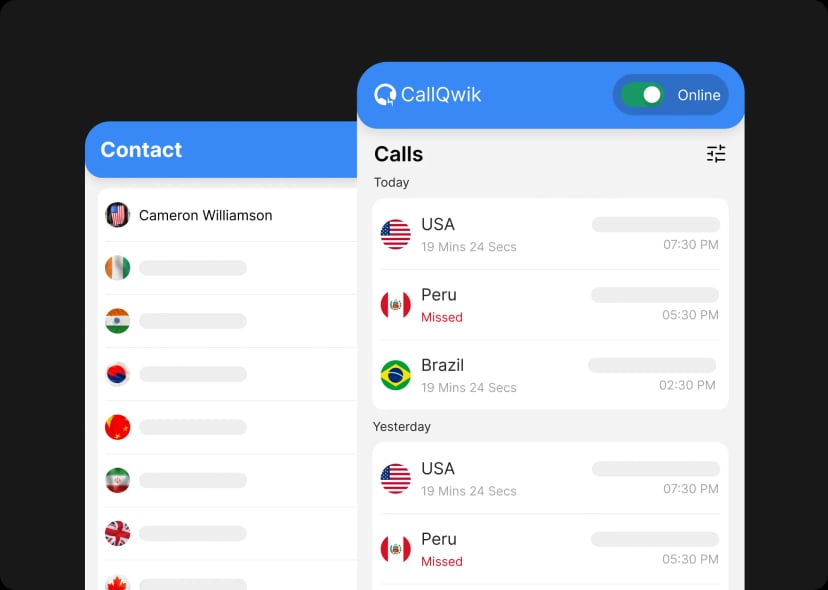Open today's USA call at 07:30 PM

click(550, 235)
